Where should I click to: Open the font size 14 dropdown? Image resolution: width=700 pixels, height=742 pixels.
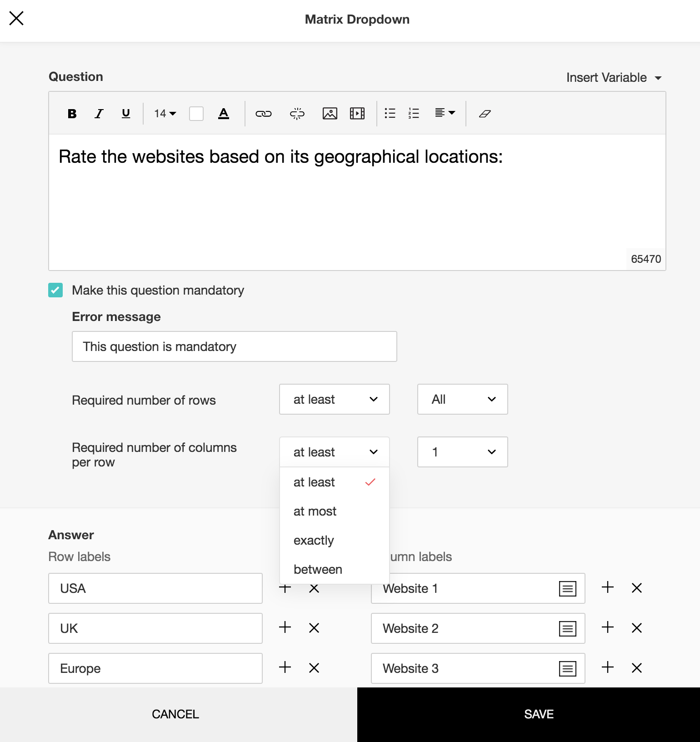tap(165, 114)
